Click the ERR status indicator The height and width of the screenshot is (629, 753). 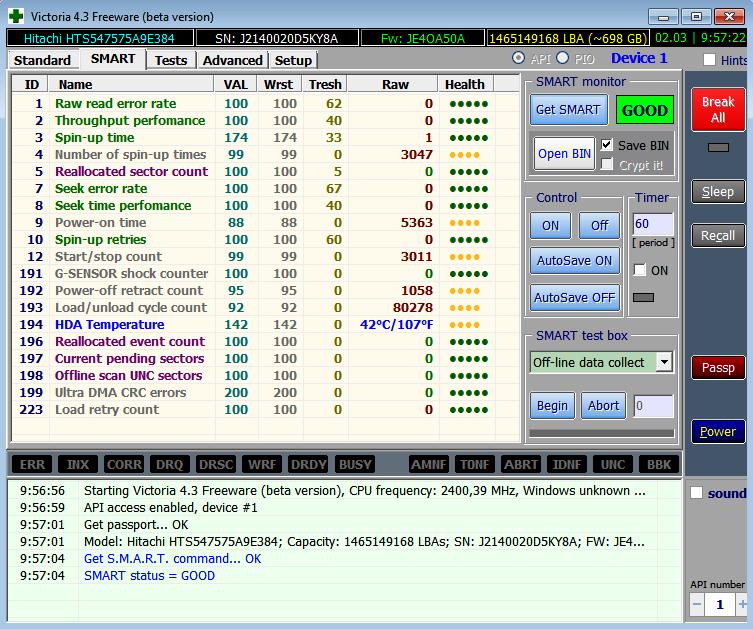[32, 464]
